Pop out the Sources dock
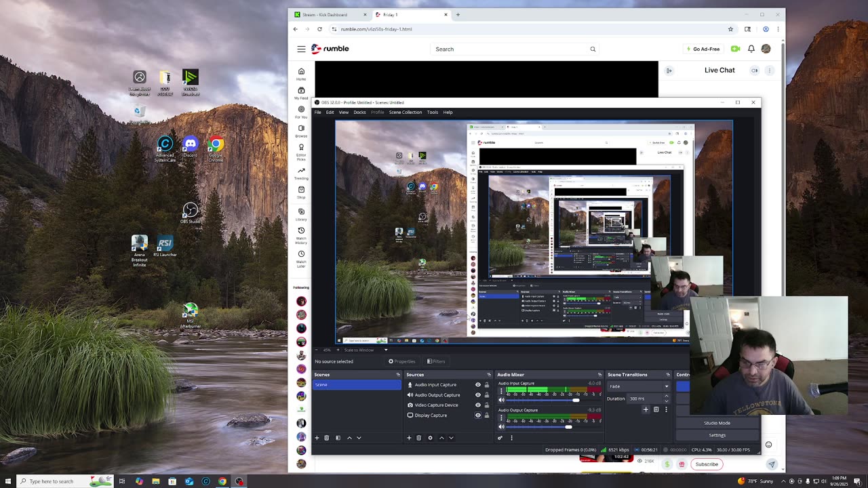 pyautogui.click(x=489, y=375)
